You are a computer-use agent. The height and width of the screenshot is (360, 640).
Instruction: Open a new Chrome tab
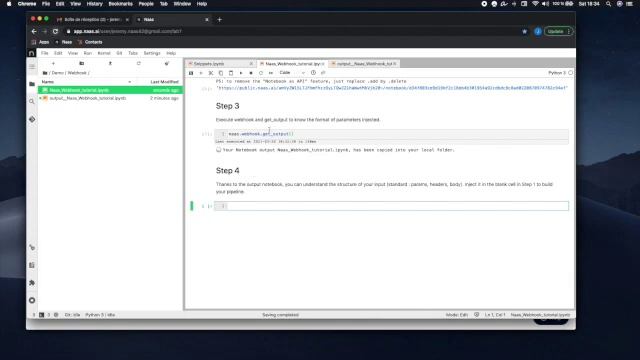(x=219, y=20)
